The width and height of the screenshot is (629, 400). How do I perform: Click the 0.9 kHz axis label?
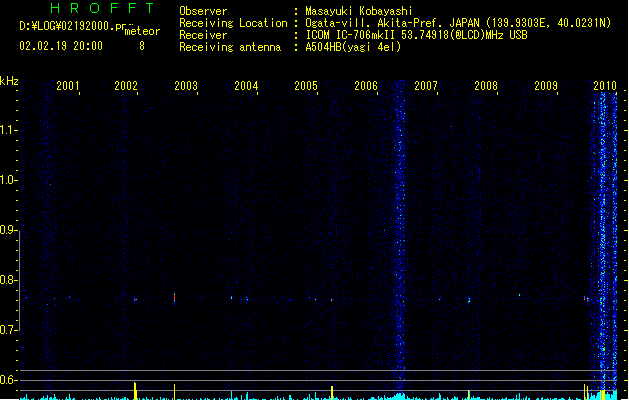pyautogui.click(x=8, y=230)
